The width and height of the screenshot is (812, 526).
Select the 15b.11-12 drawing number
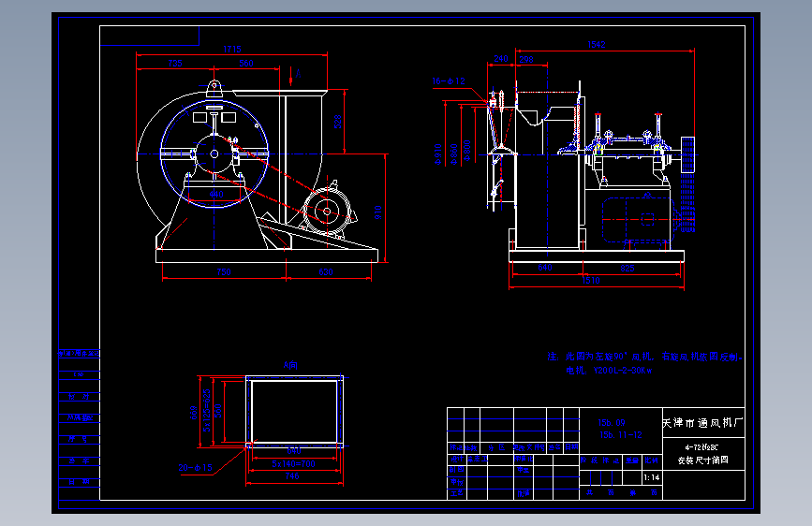[621, 435]
